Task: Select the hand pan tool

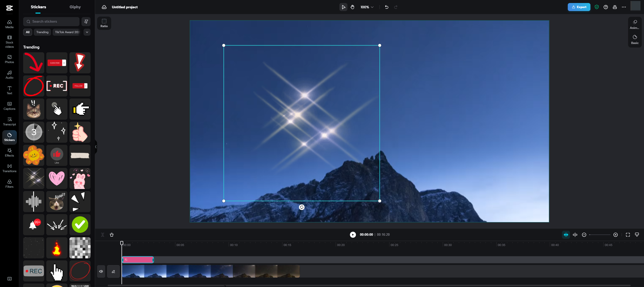Action: 352,7
